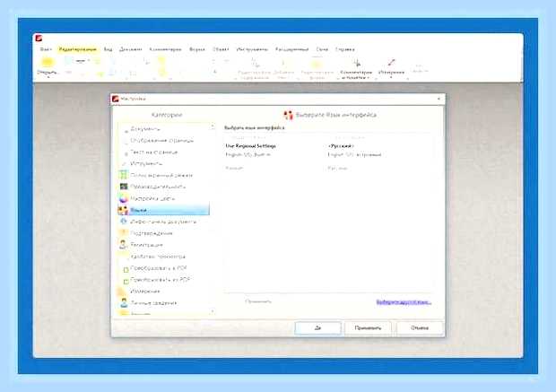The width and height of the screenshot is (556, 392).
Task: Select Отображение страницы category
Action: [164, 141]
